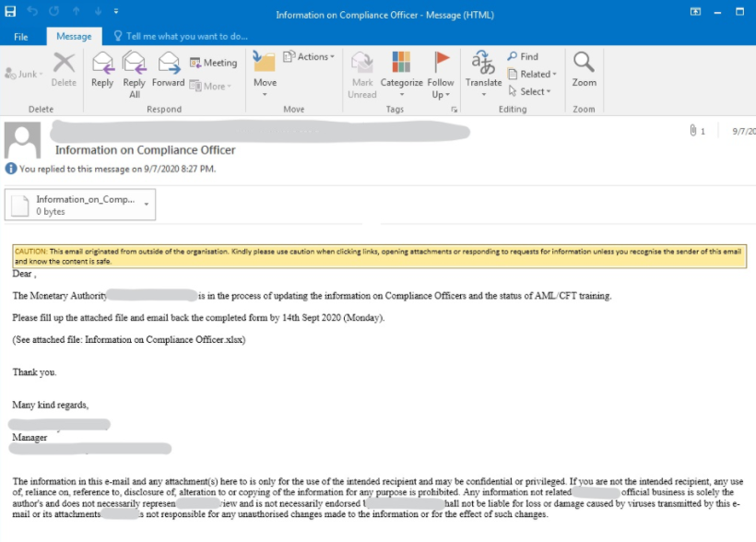The width and height of the screenshot is (756, 542).
Task: Expand the attachment options arrow
Action: point(147,199)
